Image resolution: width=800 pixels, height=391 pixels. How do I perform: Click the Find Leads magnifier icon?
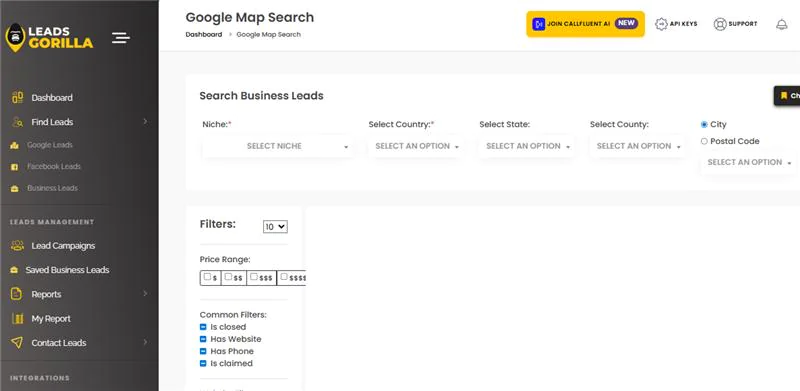point(18,122)
